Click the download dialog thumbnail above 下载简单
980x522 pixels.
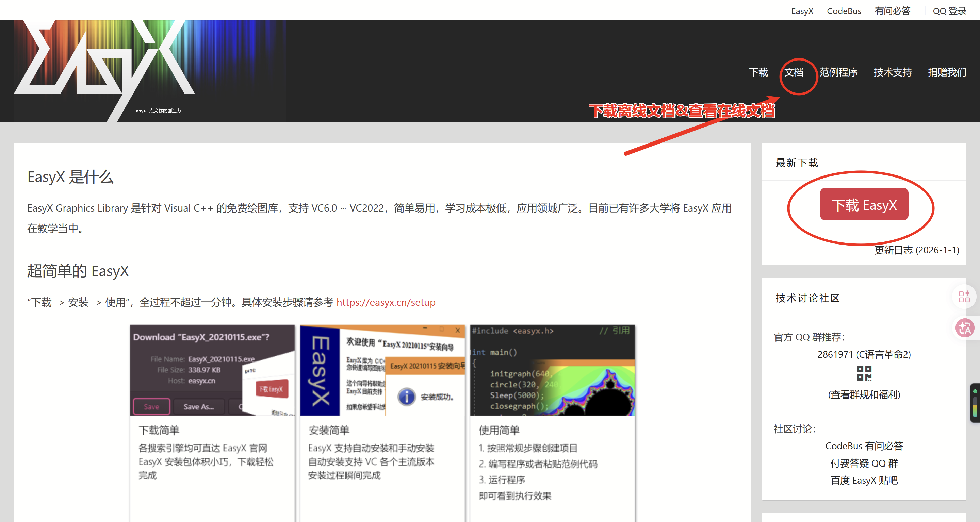click(x=212, y=370)
